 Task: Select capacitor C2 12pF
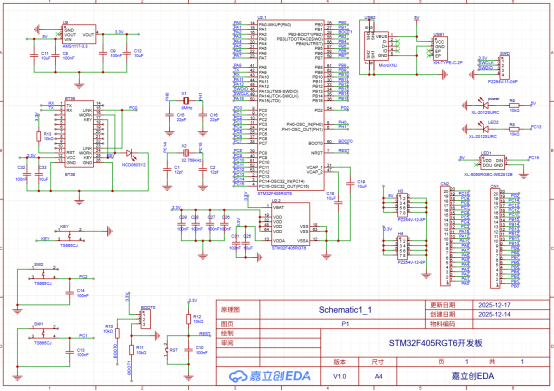click(x=202, y=169)
